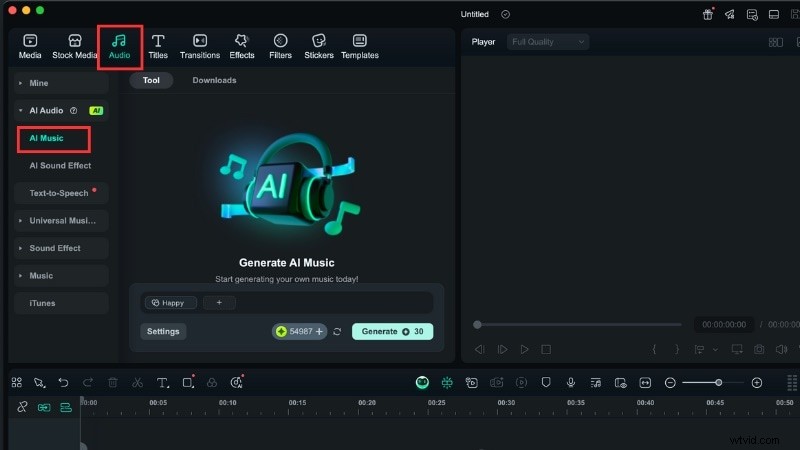Click the fullscreen display monitor icon

tap(737, 349)
